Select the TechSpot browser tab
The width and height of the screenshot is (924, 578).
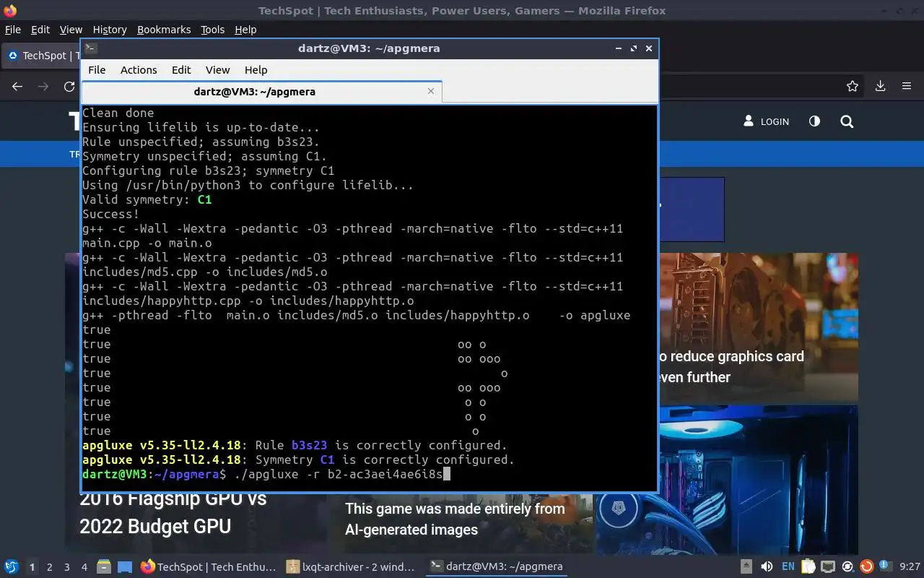click(x=41, y=56)
